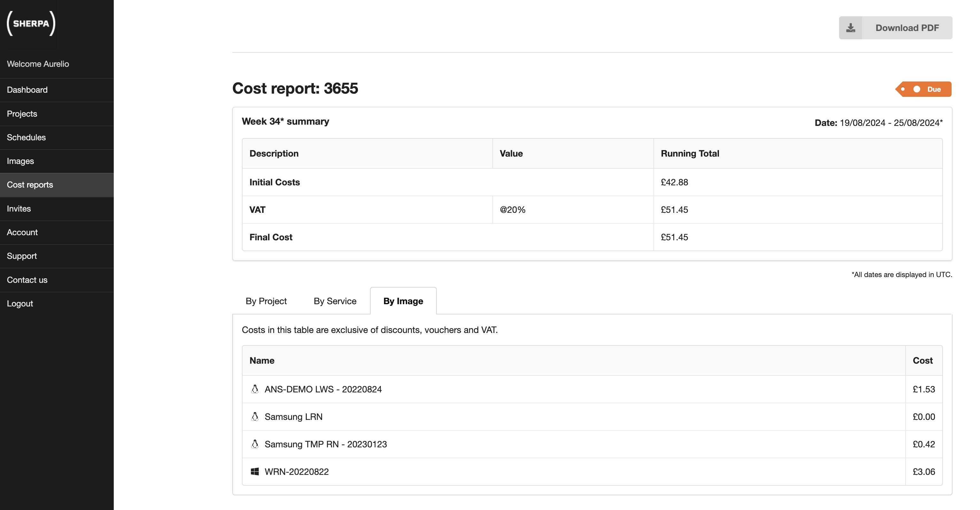The height and width of the screenshot is (510, 980).
Task: Click the download icon beside Download PDF
Action: tap(851, 27)
